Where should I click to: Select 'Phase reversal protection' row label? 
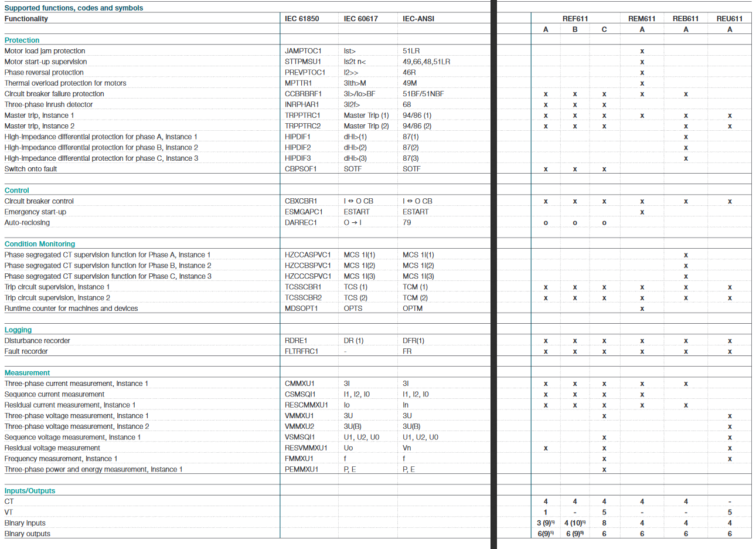click(44, 73)
